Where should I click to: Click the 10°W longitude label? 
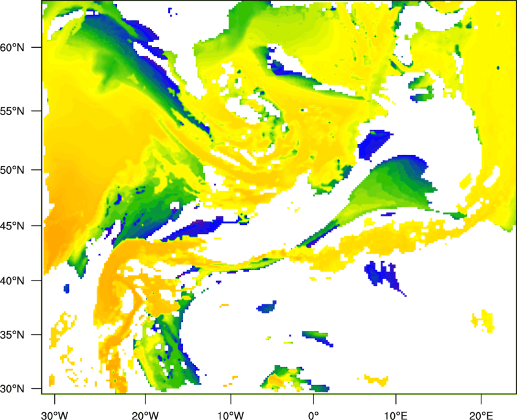(x=231, y=415)
